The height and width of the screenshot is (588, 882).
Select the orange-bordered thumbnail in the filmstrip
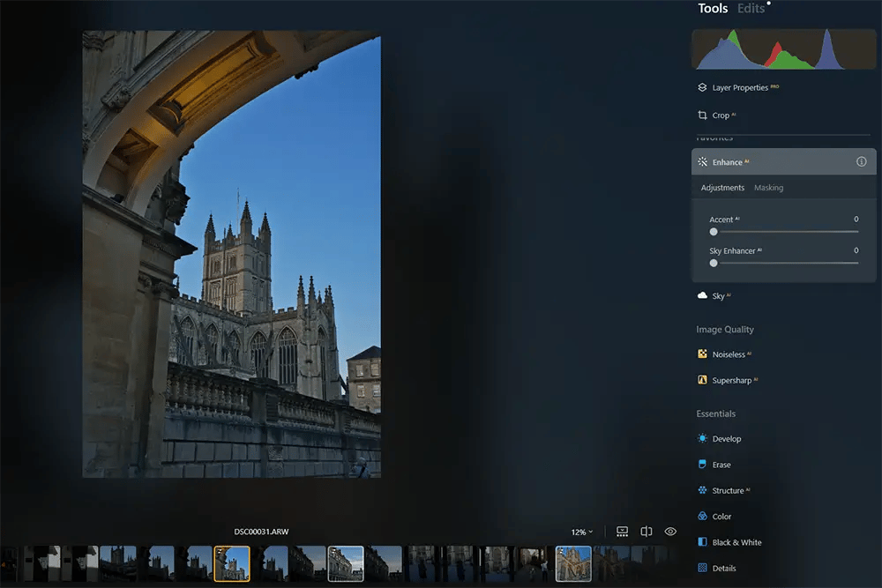click(232, 564)
